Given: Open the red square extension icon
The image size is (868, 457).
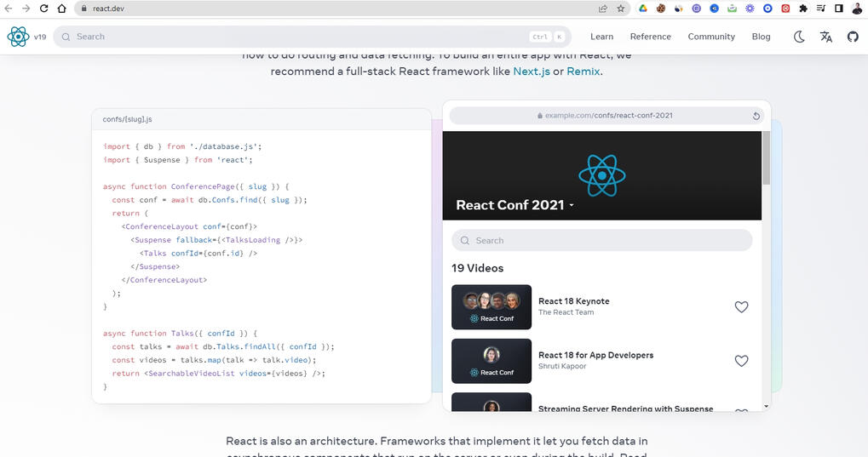Looking at the screenshot, I should point(785,9).
